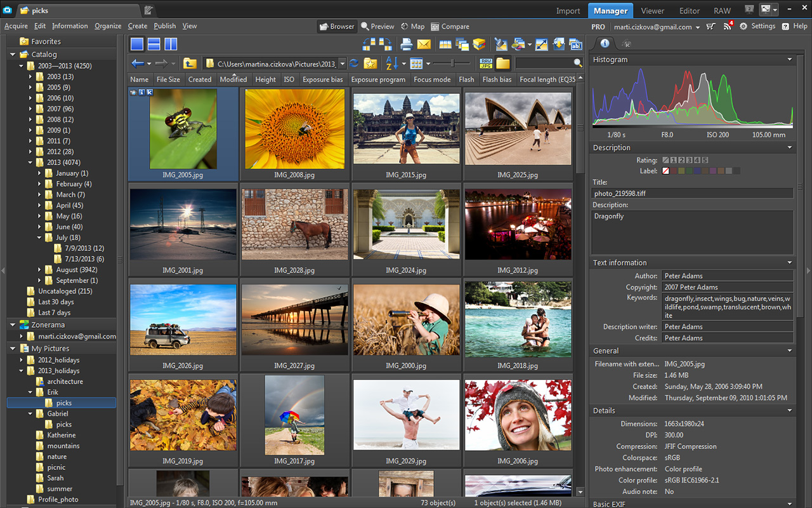Add current folder to favorites star icon
The image size is (812, 508).
tap(370, 63)
